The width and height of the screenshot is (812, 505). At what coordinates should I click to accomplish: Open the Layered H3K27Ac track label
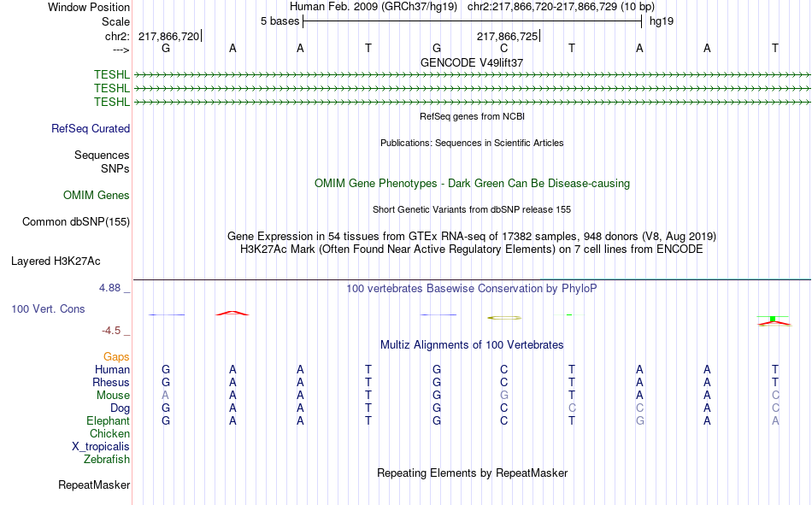click(56, 261)
